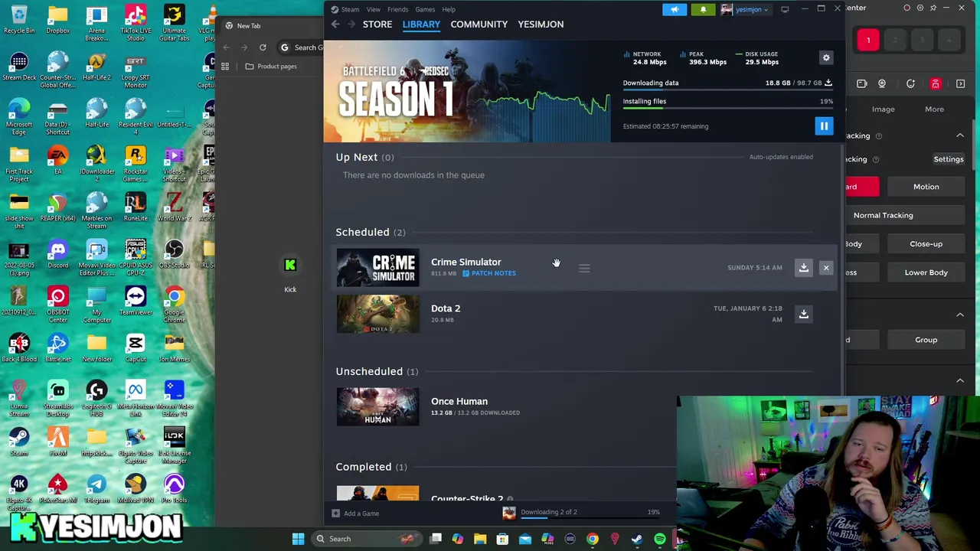Open the OBS Studio desktop shortcut
This screenshot has width=980, height=551.
[x=174, y=254]
